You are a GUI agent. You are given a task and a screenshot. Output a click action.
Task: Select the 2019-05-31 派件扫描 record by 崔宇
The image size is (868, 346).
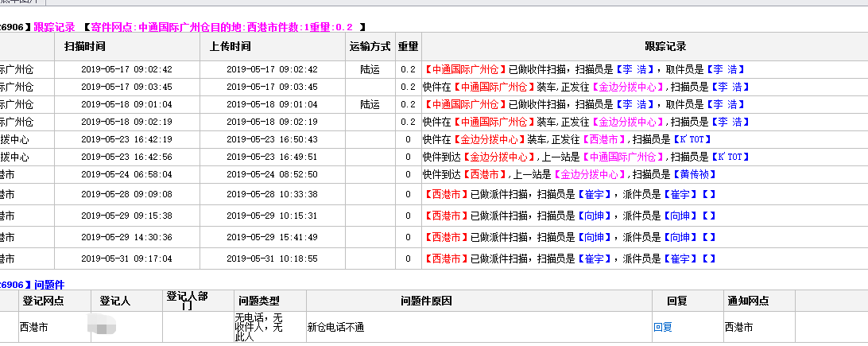(570, 259)
